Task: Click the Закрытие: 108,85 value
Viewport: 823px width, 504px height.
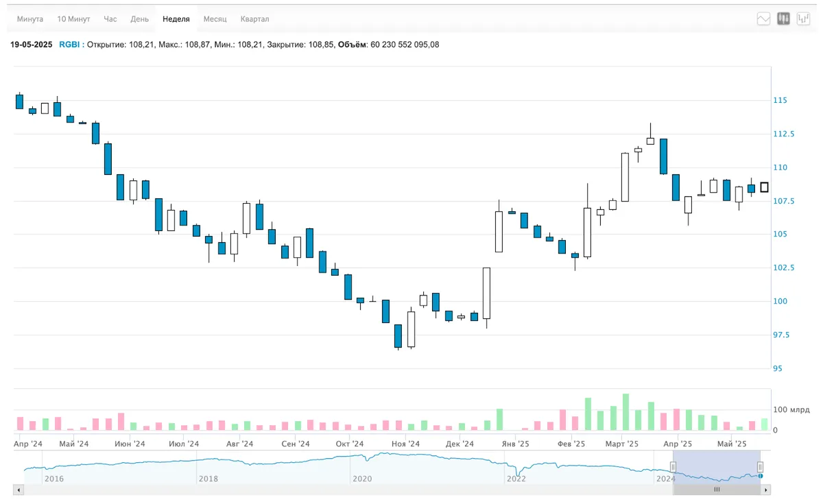Action: [301, 45]
